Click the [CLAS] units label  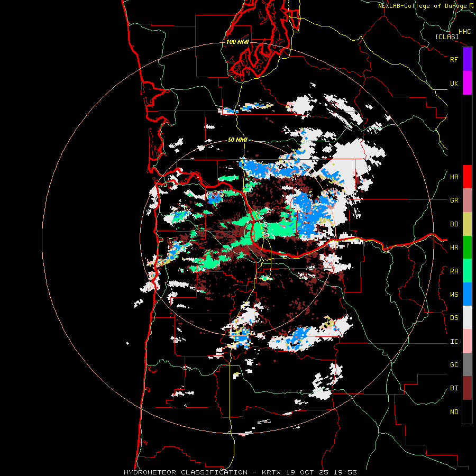(x=447, y=36)
